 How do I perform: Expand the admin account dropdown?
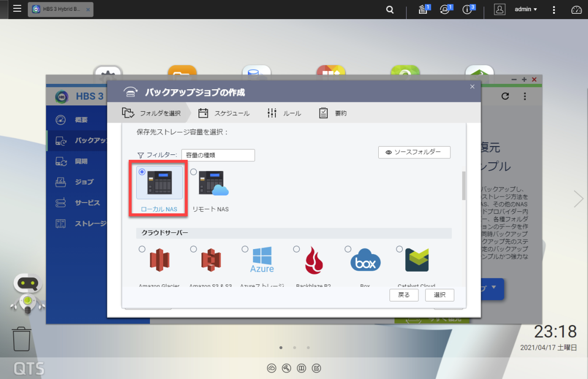[526, 9]
